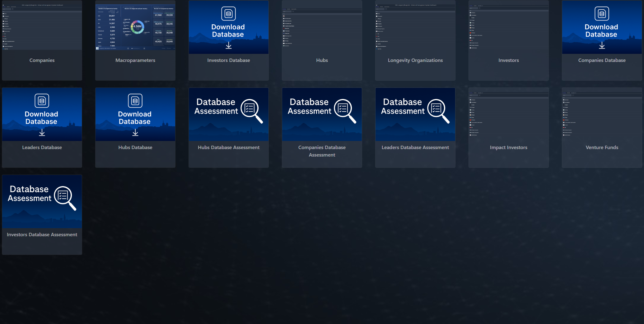Click the Leaders Database label text
The image size is (644, 324).
click(42, 148)
